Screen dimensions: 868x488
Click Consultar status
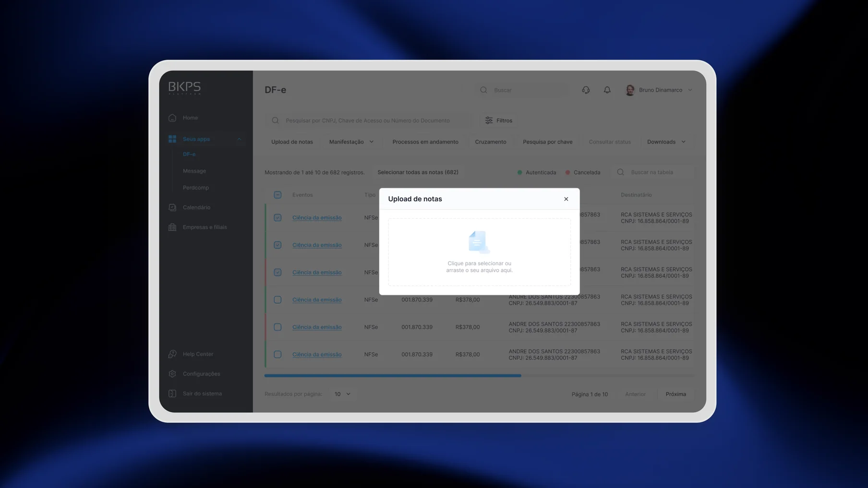point(610,142)
